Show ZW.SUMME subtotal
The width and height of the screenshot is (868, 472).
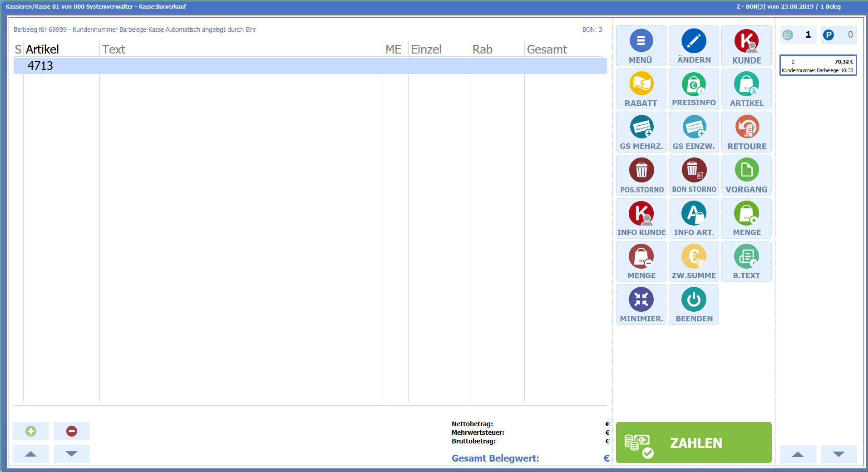point(694,261)
